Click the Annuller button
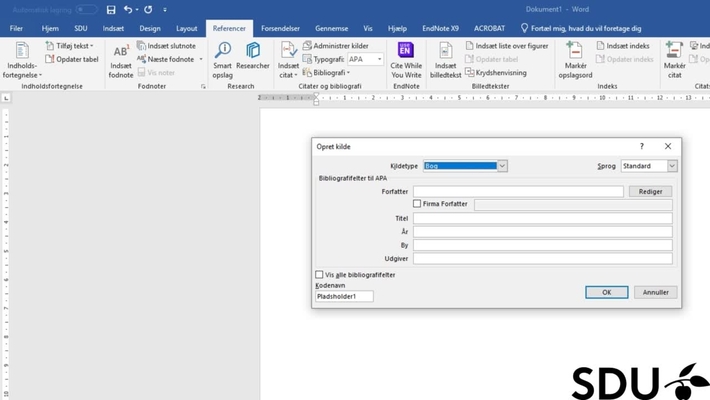The width and height of the screenshot is (710, 400). point(655,292)
